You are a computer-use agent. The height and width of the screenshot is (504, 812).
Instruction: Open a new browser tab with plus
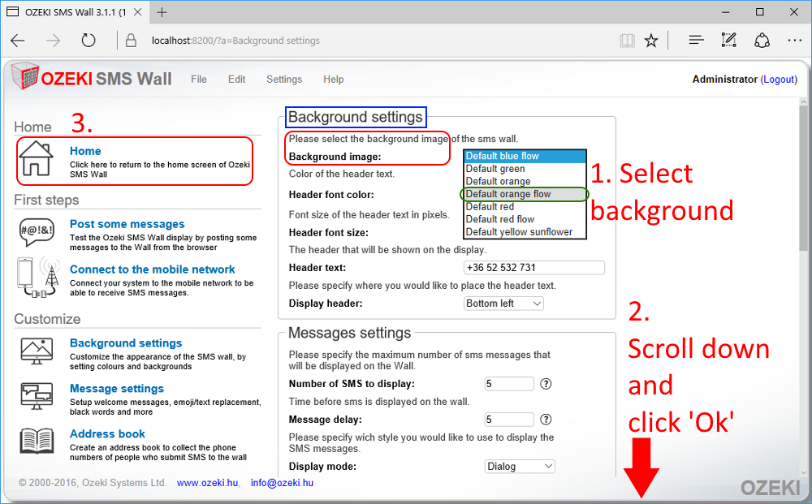(x=162, y=12)
